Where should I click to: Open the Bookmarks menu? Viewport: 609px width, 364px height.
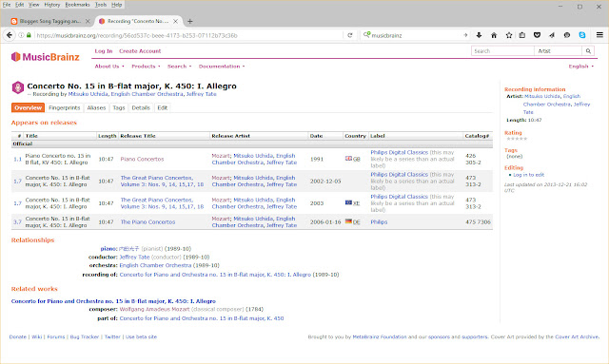77,5
